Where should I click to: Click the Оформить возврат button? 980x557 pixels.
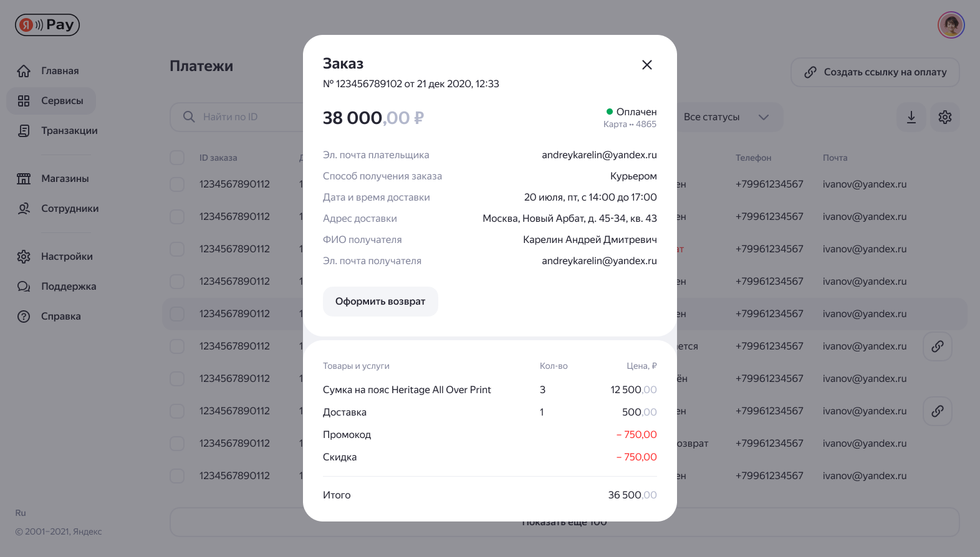tap(380, 302)
